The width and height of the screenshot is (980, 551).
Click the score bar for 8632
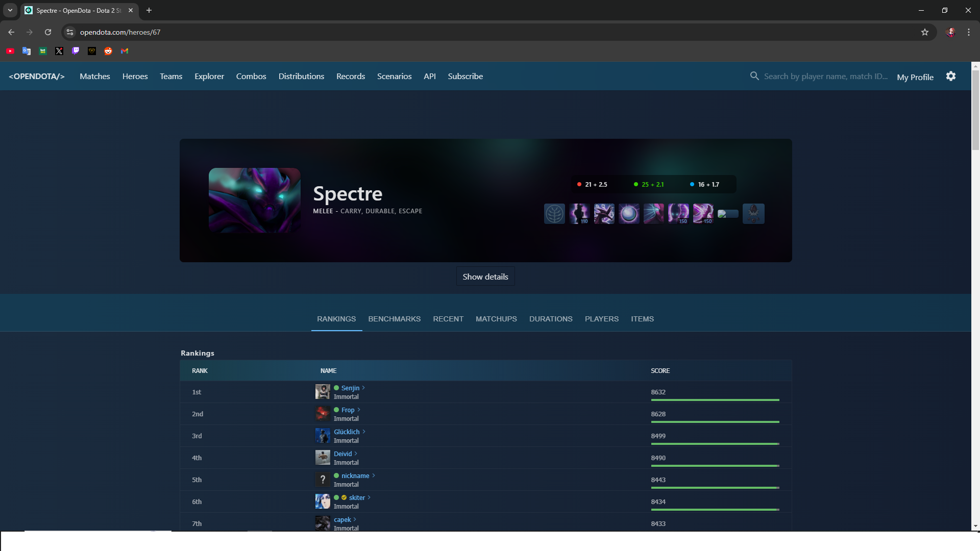pos(715,400)
